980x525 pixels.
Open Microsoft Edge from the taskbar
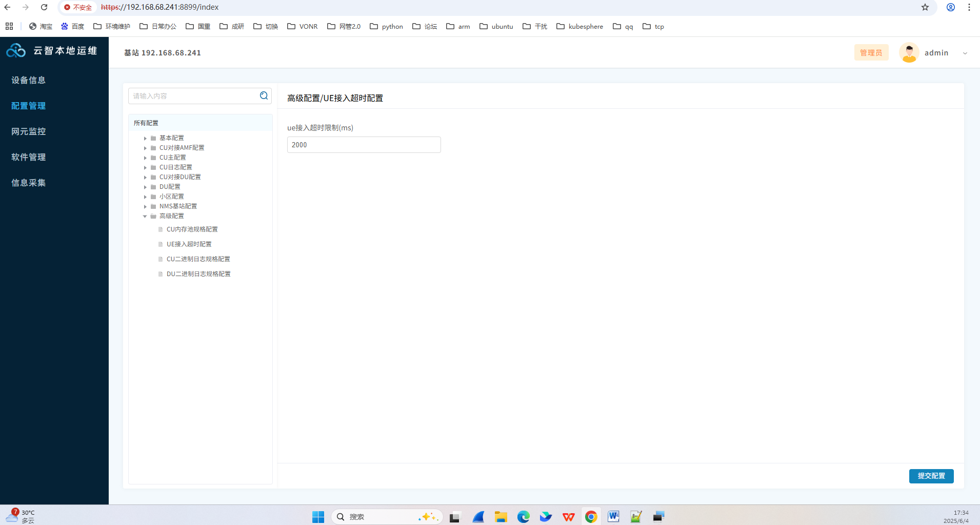(x=523, y=517)
